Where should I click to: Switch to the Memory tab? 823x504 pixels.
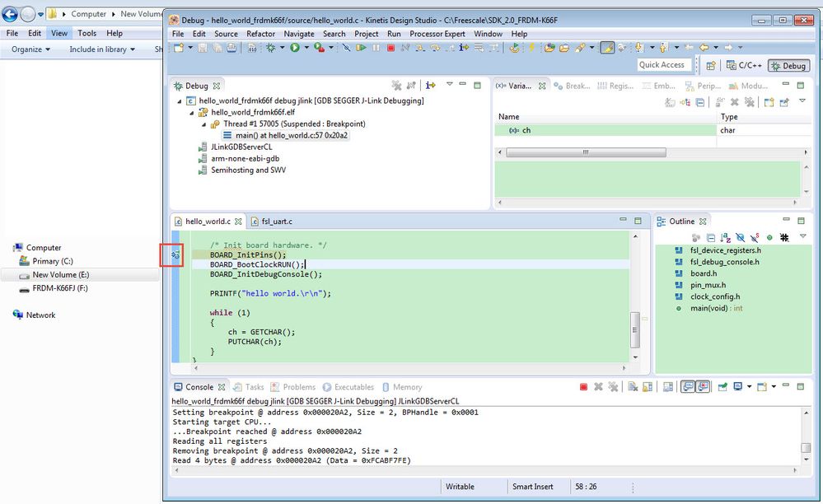[402, 387]
